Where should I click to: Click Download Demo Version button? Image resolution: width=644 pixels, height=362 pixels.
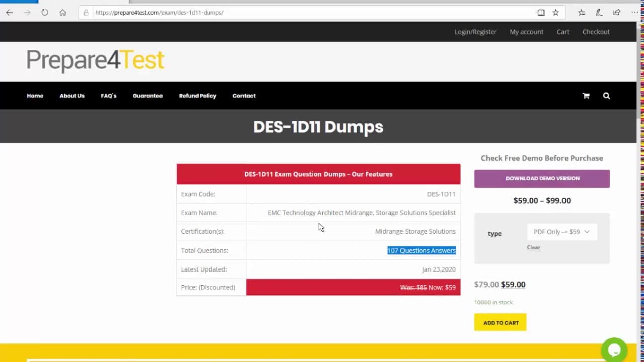542,178
